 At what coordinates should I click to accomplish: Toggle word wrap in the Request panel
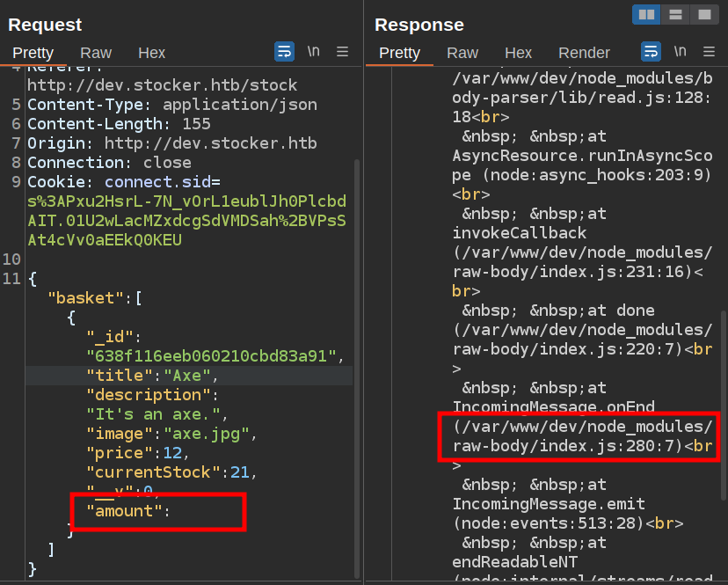coord(284,52)
